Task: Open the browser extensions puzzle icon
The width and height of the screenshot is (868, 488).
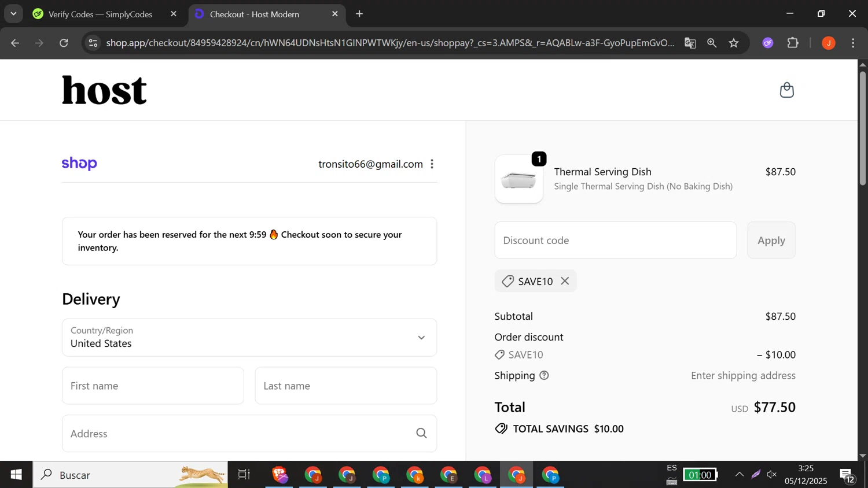Action: pos(793,43)
